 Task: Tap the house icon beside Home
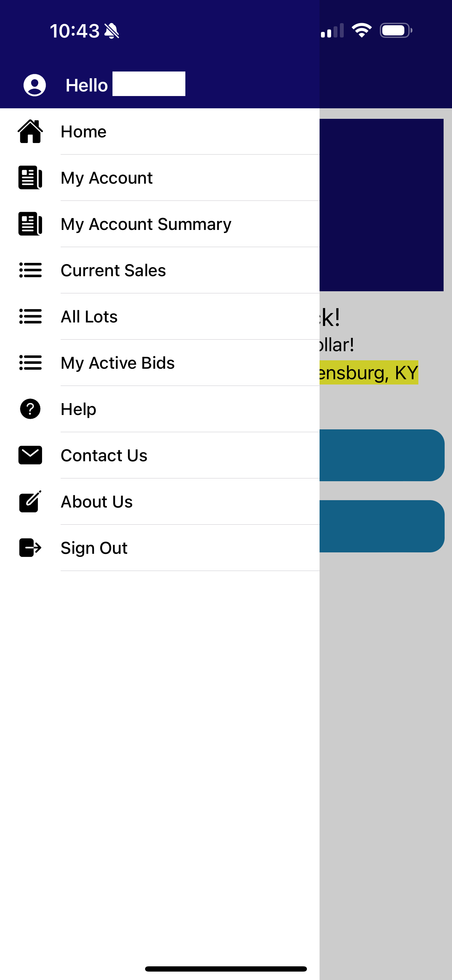30,132
